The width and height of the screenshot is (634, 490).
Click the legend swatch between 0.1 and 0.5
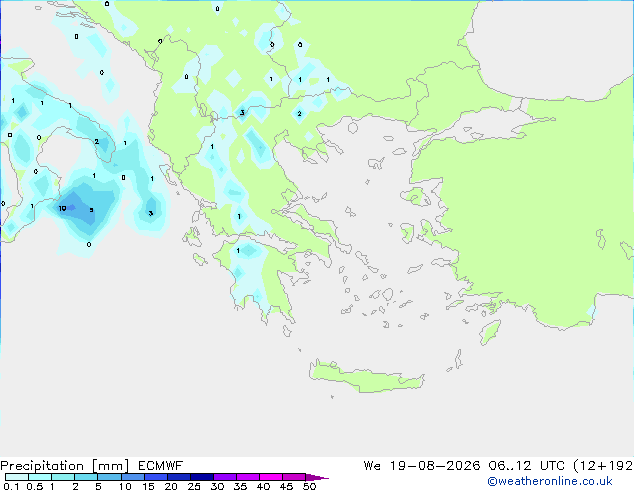coord(17,477)
